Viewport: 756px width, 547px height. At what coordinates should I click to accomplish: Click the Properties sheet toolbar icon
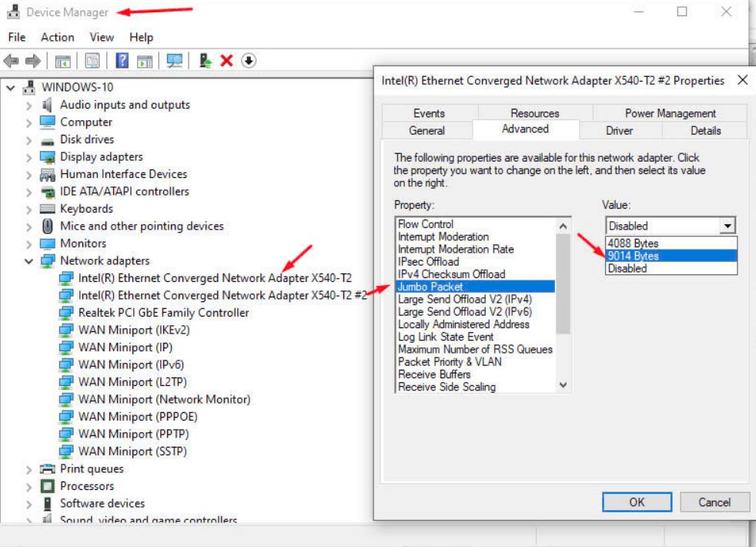pyautogui.click(x=92, y=61)
